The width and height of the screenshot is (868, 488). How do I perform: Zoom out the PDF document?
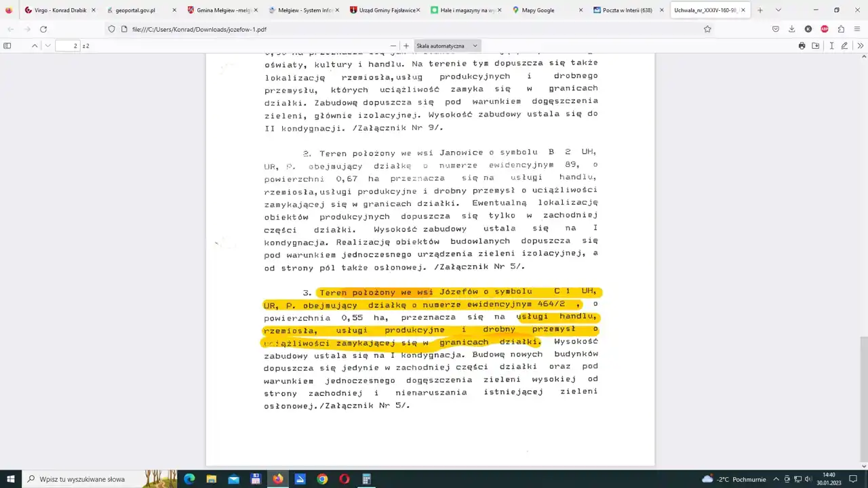(x=393, y=45)
